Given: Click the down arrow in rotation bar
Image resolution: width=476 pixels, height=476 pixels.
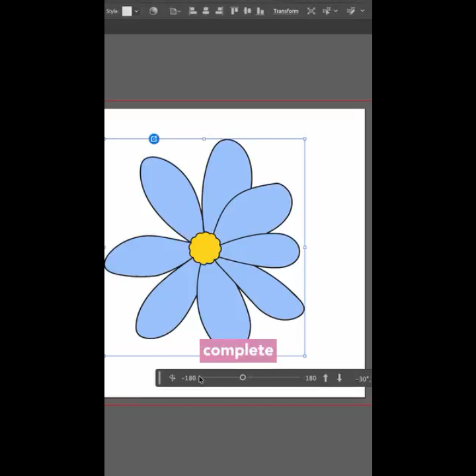Looking at the screenshot, I should [x=339, y=378].
